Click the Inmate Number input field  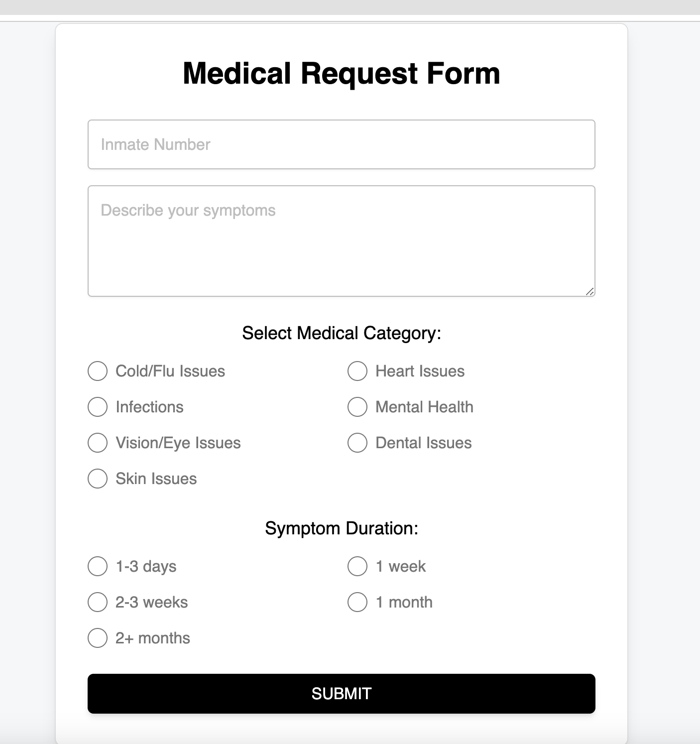tap(342, 144)
